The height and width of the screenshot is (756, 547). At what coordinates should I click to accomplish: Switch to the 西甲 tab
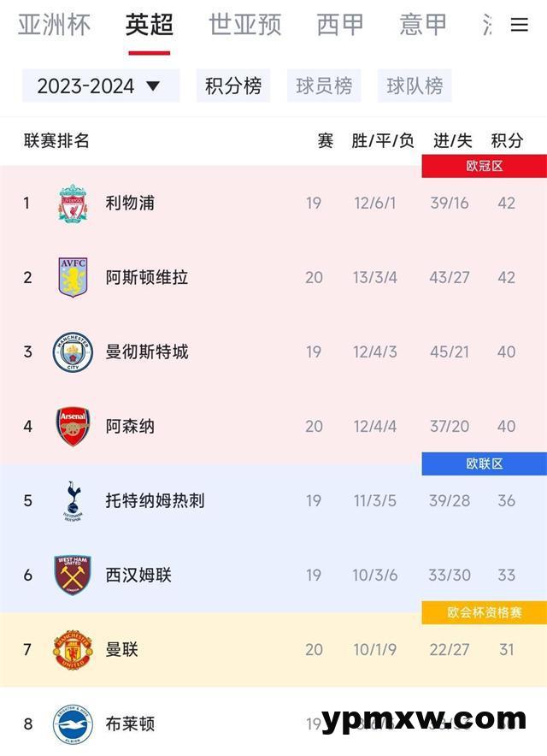coord(340,26)
